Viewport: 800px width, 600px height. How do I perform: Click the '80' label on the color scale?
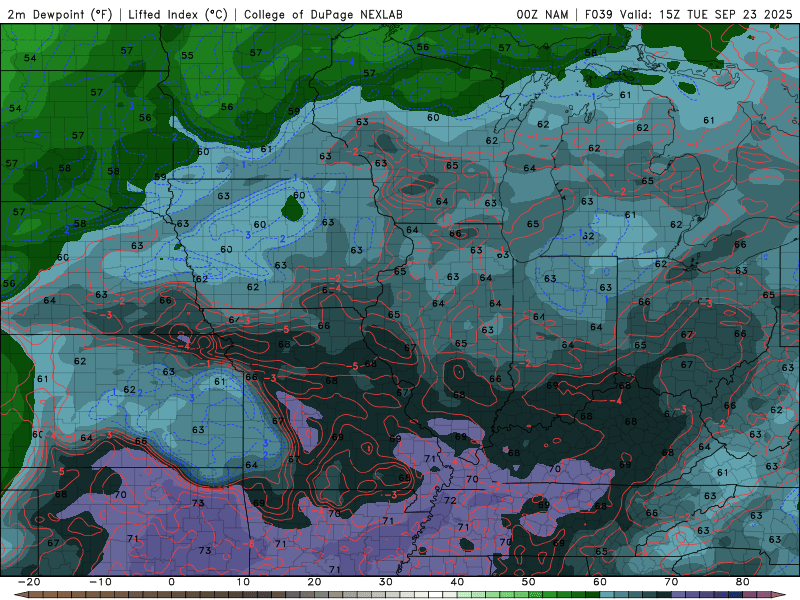pos(743,582)
